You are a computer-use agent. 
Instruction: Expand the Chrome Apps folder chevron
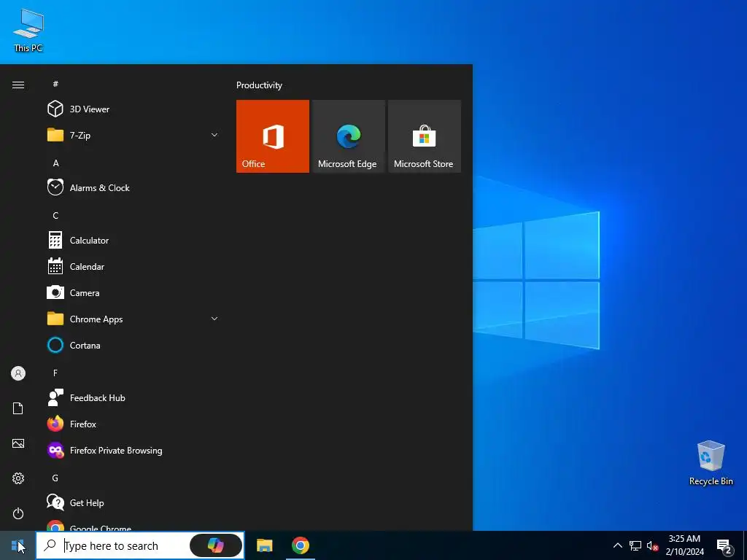[x=214, y=319]
